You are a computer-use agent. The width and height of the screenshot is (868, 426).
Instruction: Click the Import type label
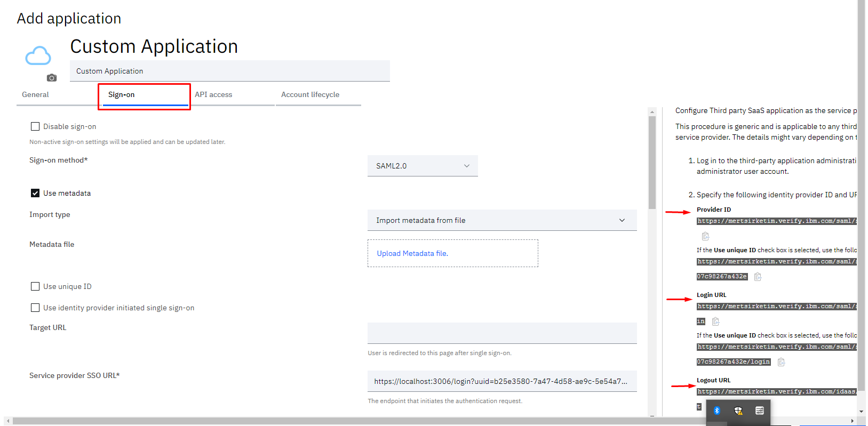(50, 214)
